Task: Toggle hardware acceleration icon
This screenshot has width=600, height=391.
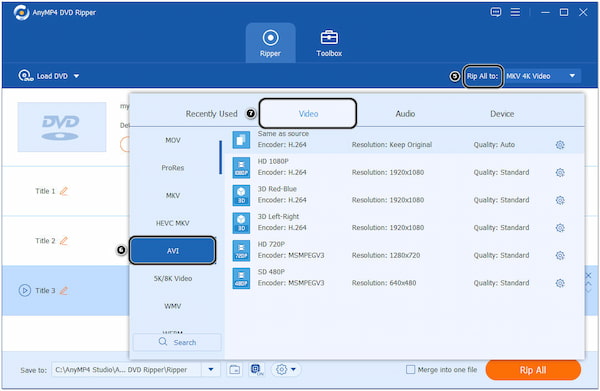Action: [x=257, y=370]
